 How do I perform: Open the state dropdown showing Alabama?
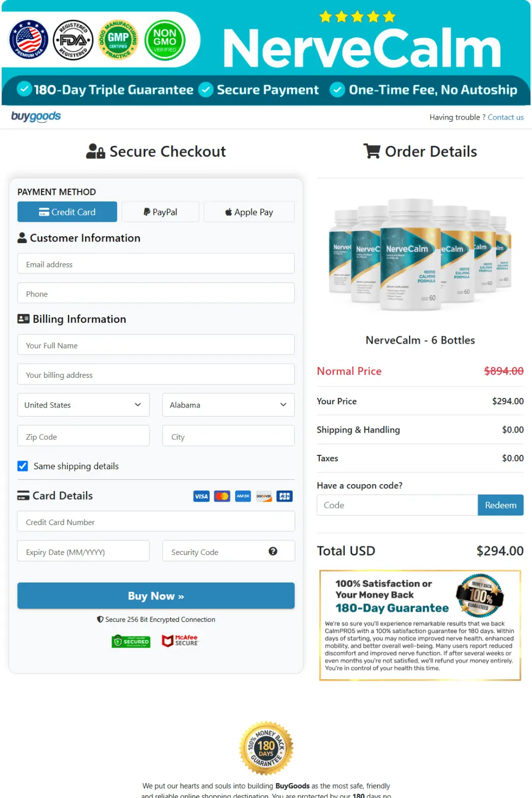pos(228,405)
